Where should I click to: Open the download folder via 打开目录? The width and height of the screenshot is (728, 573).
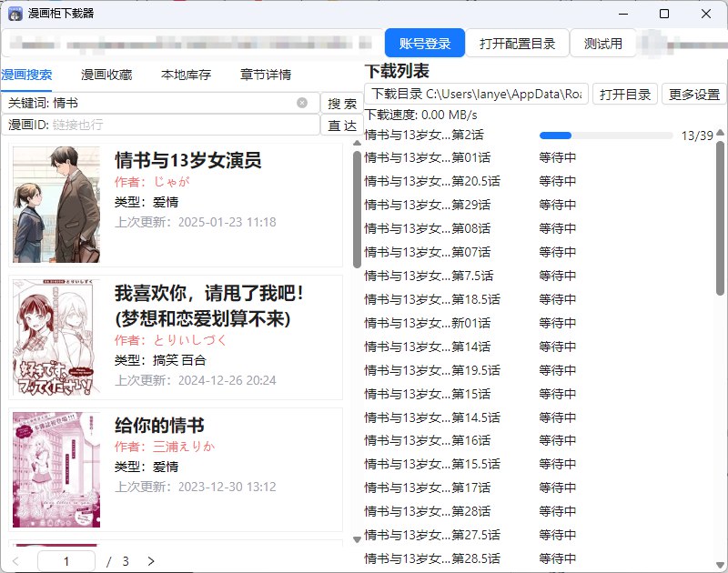(x=625, y=94)
